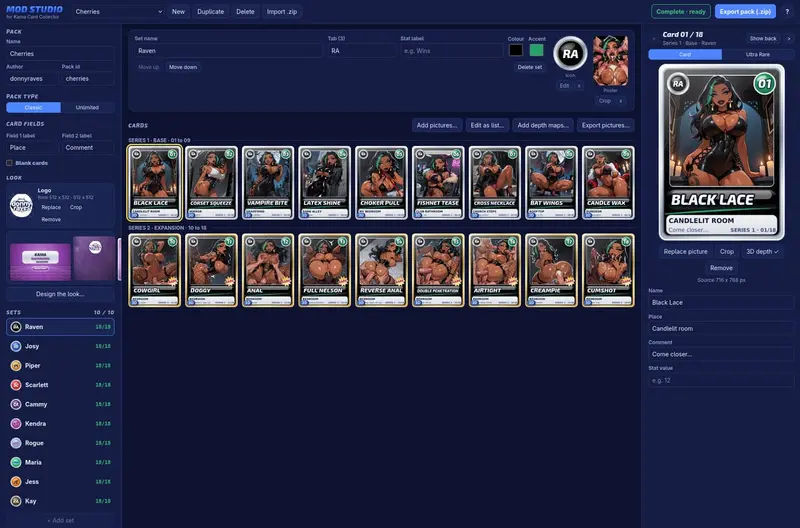Click the Add depth maps... button
Viewport: 800px width, 528px height.
[543, 125]
